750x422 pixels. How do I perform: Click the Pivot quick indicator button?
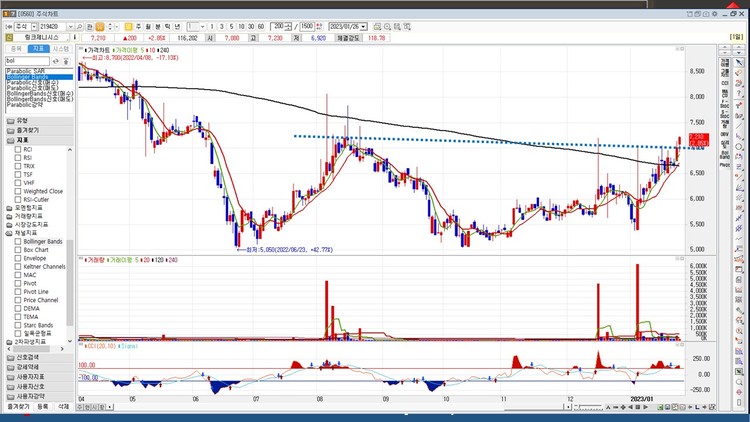pos(725,165)
